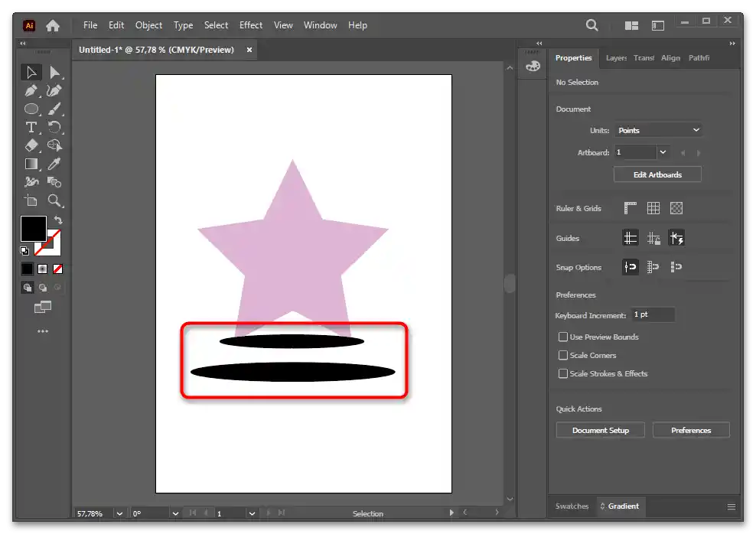756x534 pixels.
Task: Open the Change Screen Mode icon
Action: (43, 307)
